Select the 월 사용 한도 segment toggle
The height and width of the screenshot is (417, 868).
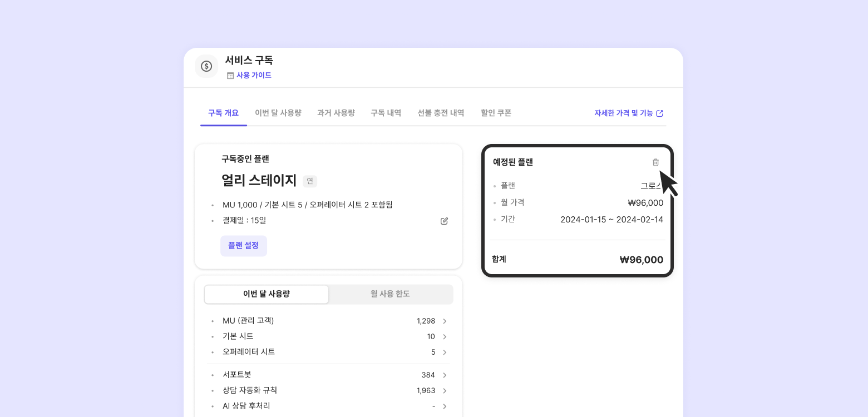[390, 294]
